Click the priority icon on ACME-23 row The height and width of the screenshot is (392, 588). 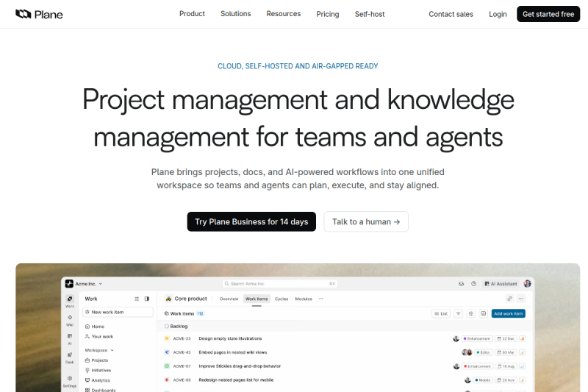point(522,339)
